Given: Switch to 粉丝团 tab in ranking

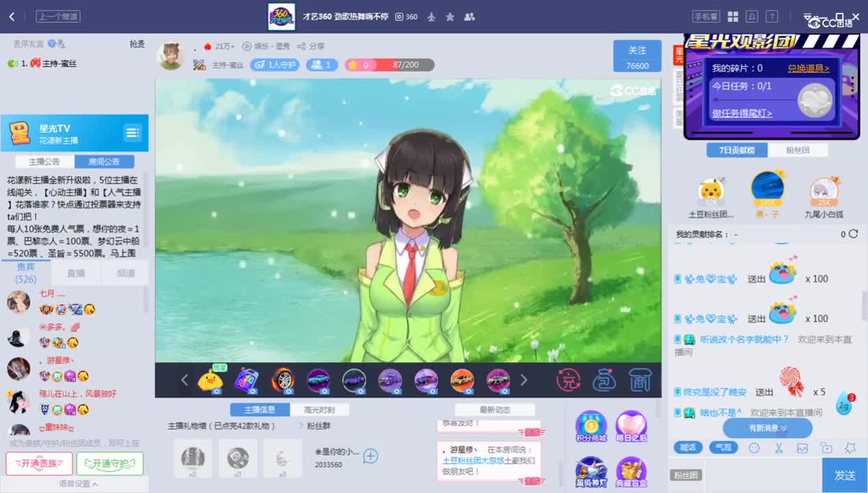Looking at the screenshot, I should pos(797,150).
